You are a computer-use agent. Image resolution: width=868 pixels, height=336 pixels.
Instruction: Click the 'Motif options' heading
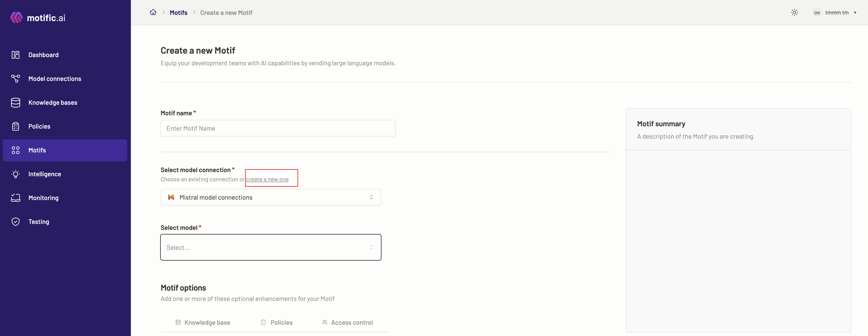pos(183,288)
